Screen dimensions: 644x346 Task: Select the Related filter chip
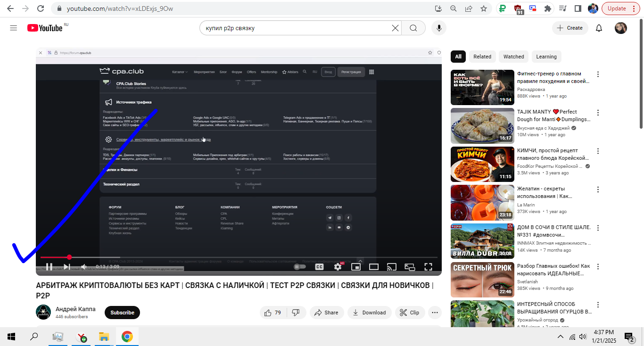(x=482, y=57)
